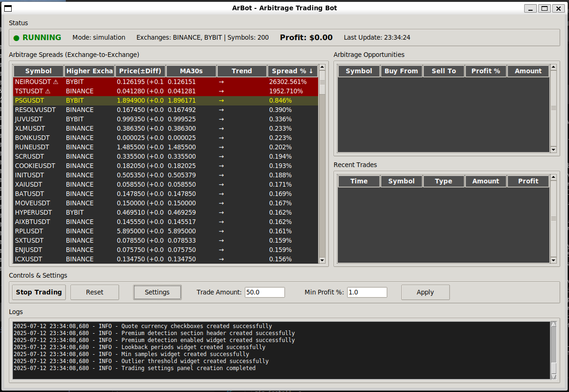Select the HYPERUSDT row
Screen dimensions: 569x392
click(x=166, y=212)
